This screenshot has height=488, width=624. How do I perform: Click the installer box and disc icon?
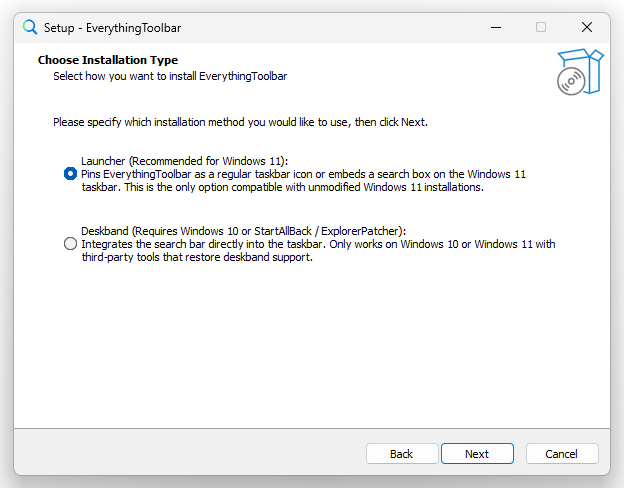[x=580, y=72]
